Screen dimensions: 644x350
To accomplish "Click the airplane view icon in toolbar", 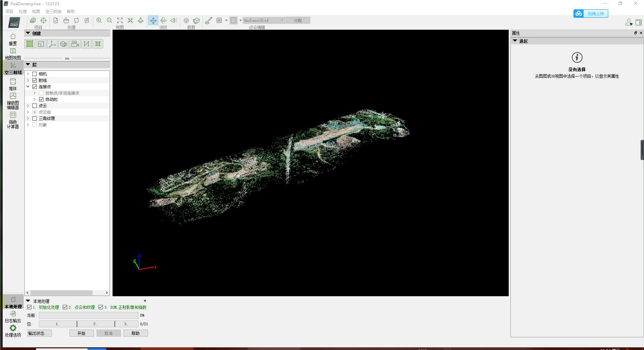I will [141, 20].
